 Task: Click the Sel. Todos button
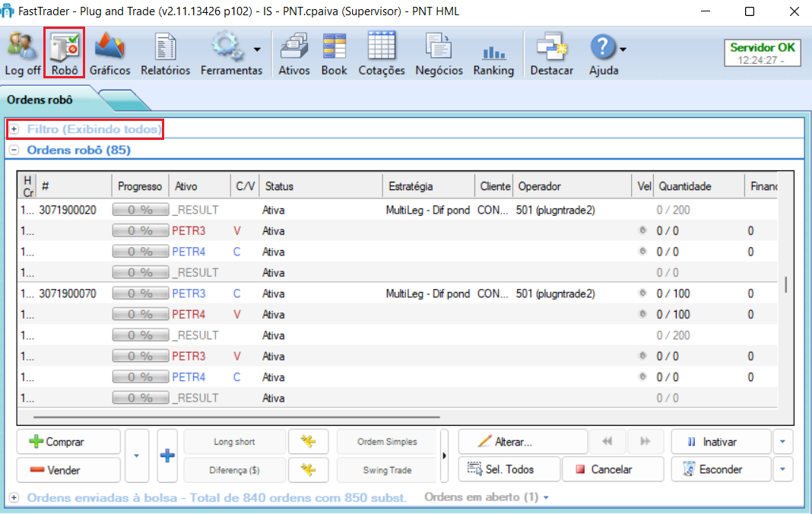509,469
